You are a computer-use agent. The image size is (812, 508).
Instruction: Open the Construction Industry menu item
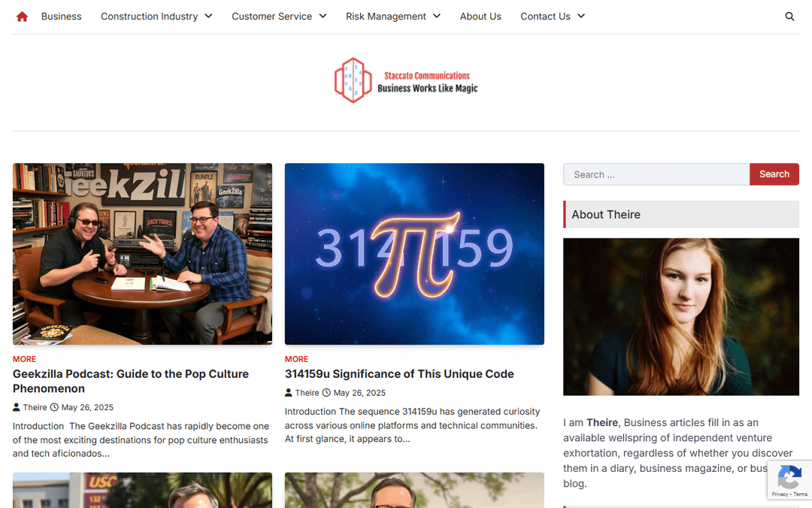[149, 17]
